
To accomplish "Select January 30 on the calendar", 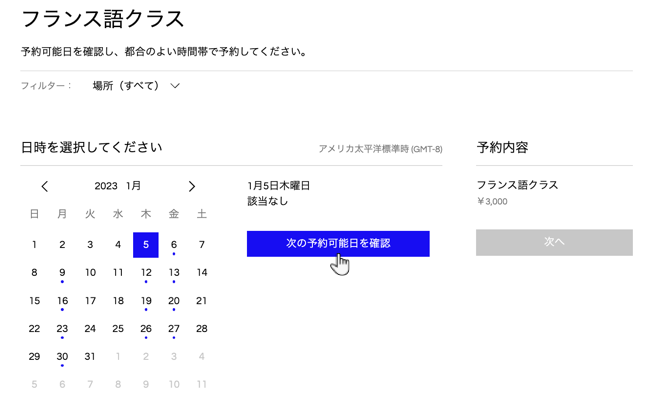I will tap(62, 356).
